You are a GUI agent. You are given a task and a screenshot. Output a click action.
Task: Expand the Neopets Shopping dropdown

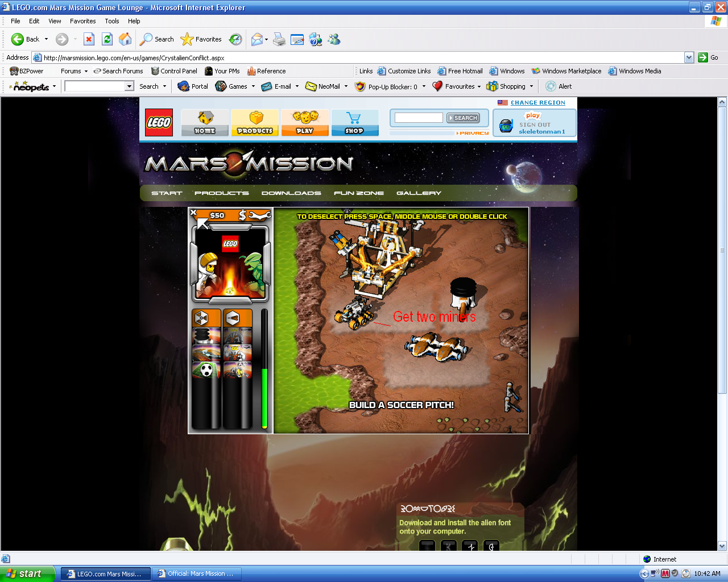point(531,86)
